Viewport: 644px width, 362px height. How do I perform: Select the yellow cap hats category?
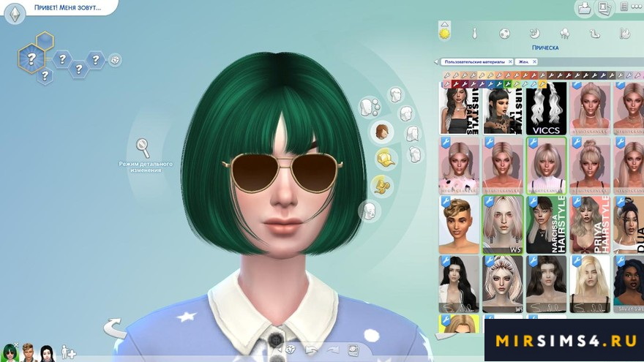pos(385,159)
